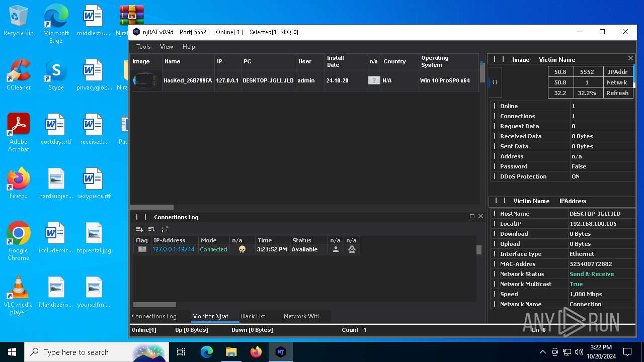Image resolution: width=644 pixels, height=362 pixels.
Task: Click the Netwrk button
Action: (x=617, y=82)
